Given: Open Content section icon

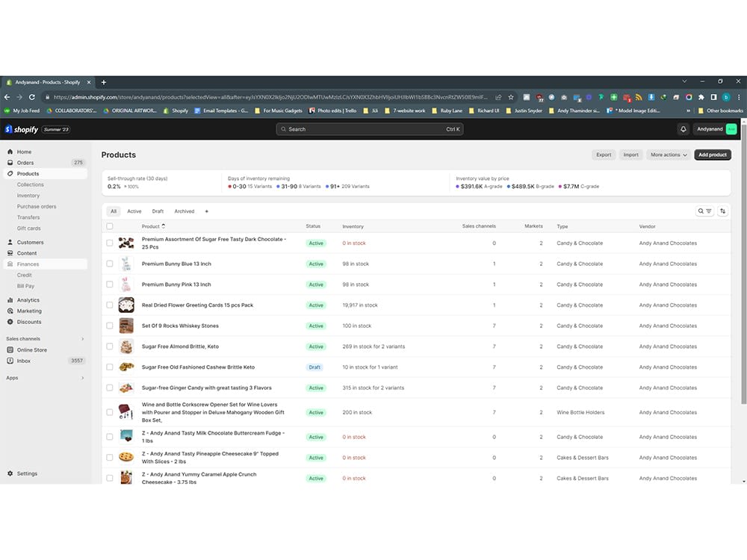Looking at the screenshot, I should 10,253.
